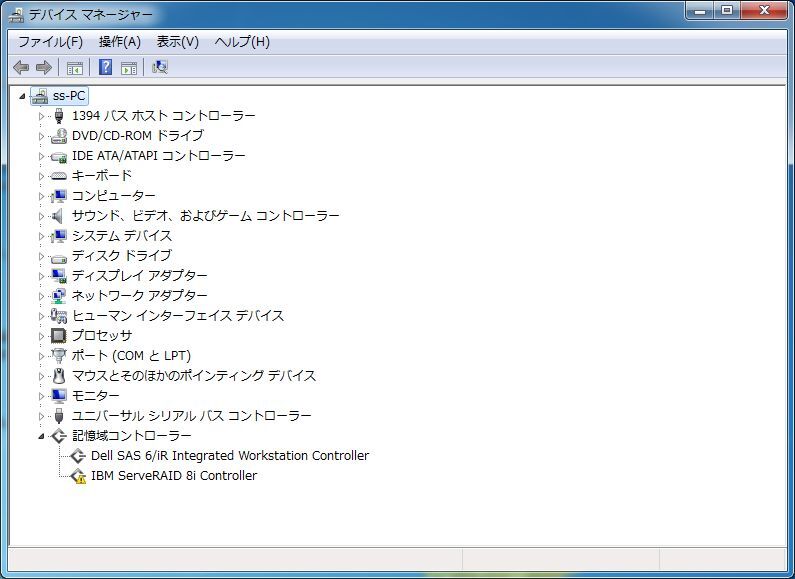
Task: Select ヒューマン インターフェイス デバイス label
Action: (177, 316)
